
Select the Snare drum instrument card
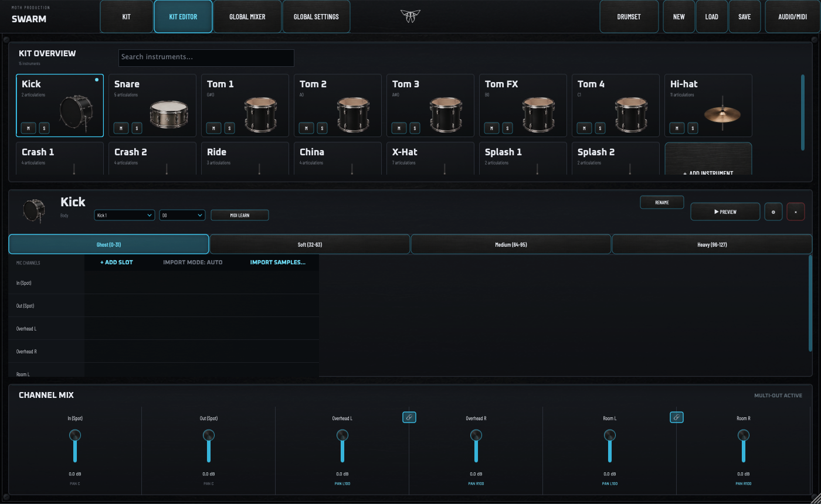coord(152,105)
